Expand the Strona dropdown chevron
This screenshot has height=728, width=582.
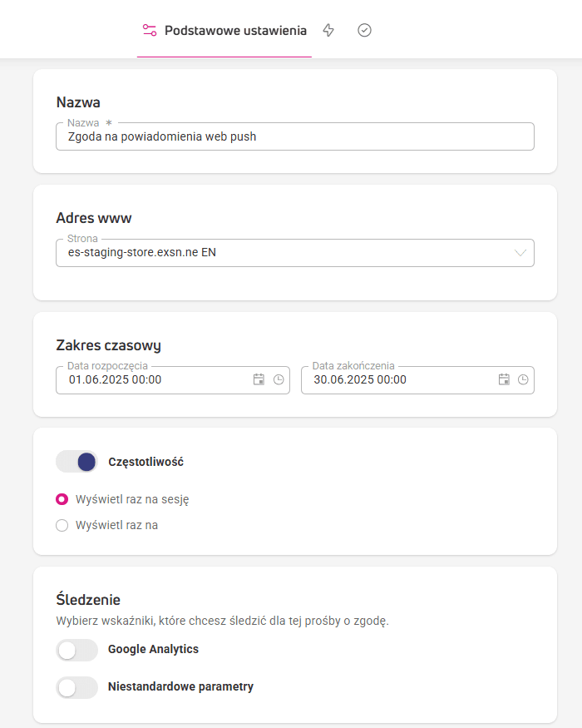tap(520, 253)
